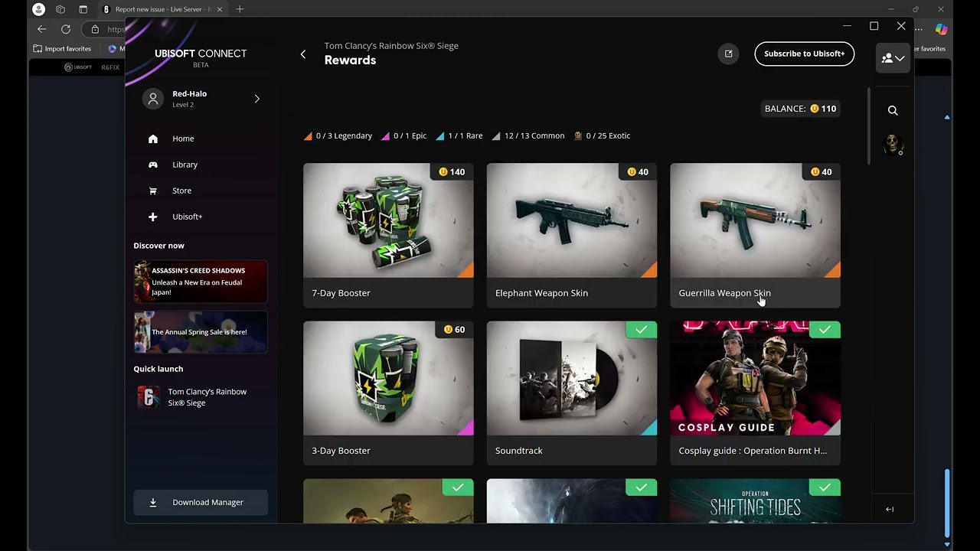
Task: Open Assassin's Creed Shadows promo banner
Action: 201,282
